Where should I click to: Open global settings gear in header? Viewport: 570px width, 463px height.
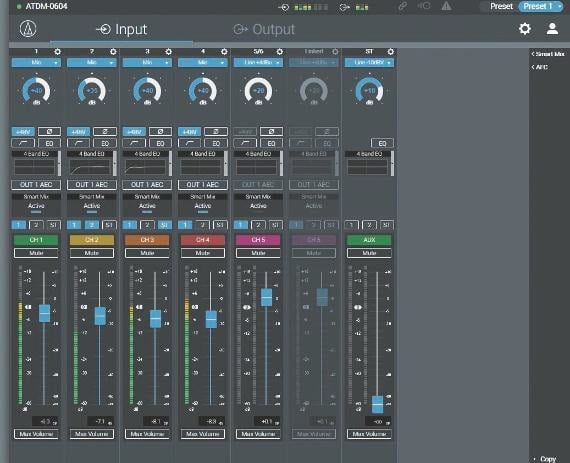pos(525,29)
